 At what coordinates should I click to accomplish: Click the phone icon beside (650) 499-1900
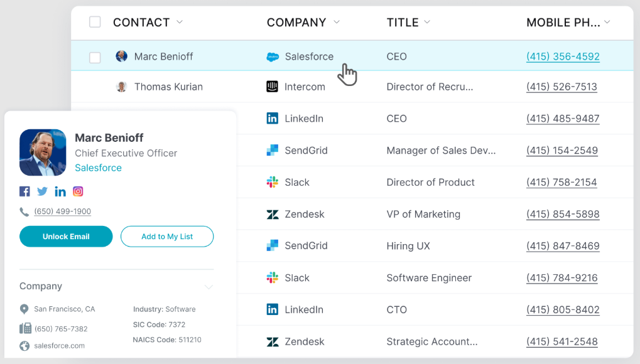tap(24, 211)
